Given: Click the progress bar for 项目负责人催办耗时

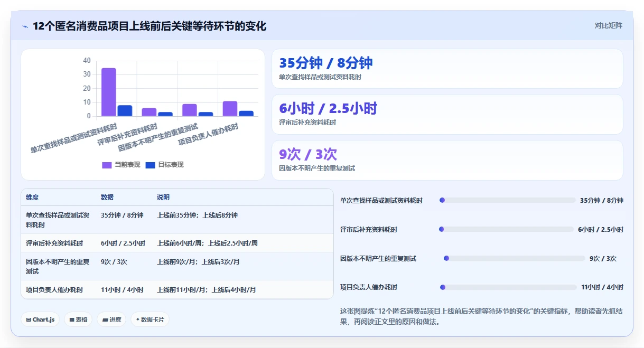Looking at the screenshot, I should pos(508,287).
